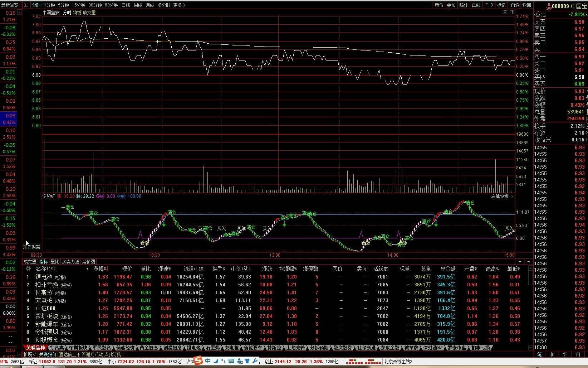Toggle the left sidebar panel icon
The image size is (588, 368).
coord(26,5)
